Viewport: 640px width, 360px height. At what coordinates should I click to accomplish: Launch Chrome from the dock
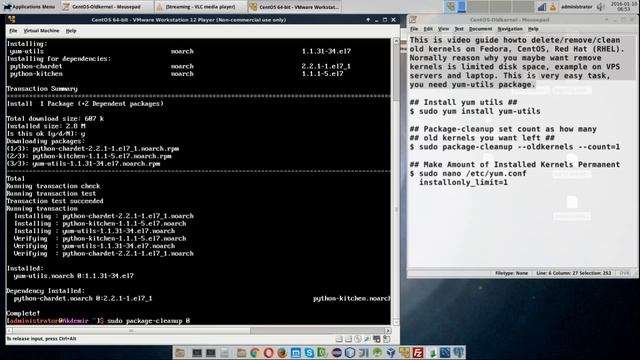click(x=255, y=353)
